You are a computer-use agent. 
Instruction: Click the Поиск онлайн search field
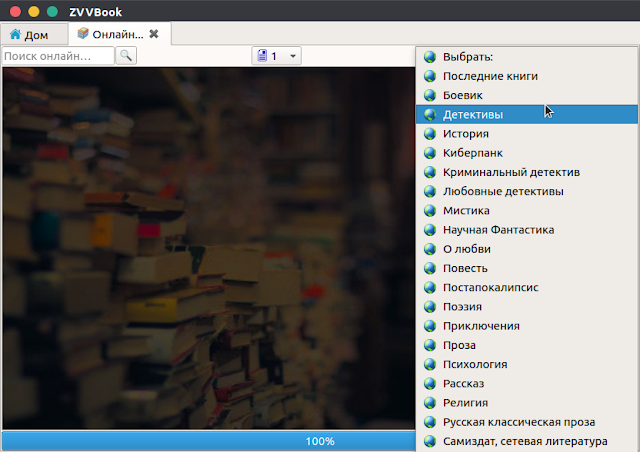point(58,56)
